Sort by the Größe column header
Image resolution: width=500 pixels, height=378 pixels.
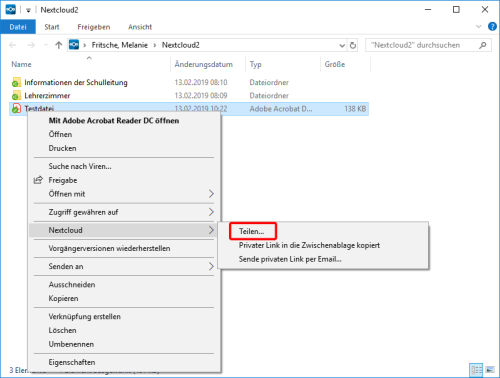pos(335,64)
